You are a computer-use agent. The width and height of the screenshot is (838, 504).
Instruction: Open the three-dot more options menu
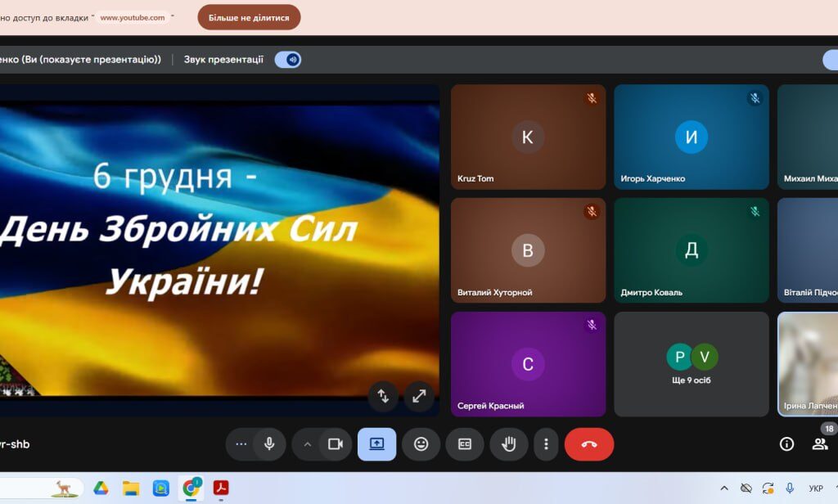pyautogui.click(x=546, y=444)
